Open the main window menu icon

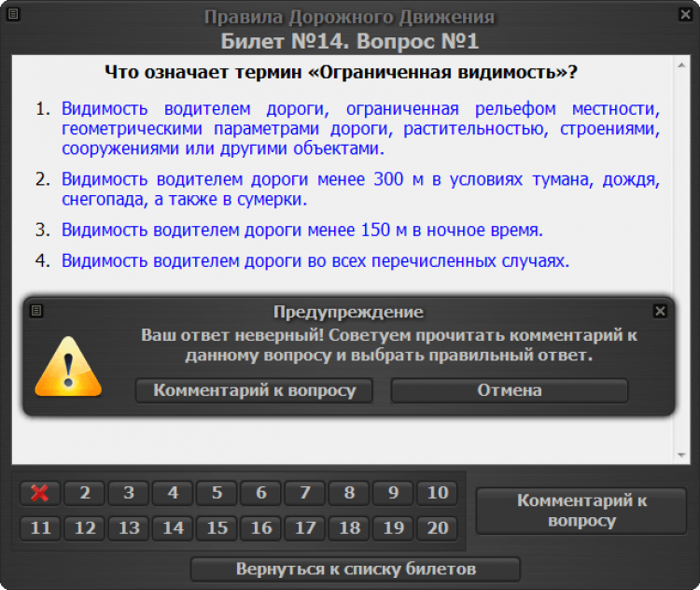pyautogui.click(x=13, y=14)
